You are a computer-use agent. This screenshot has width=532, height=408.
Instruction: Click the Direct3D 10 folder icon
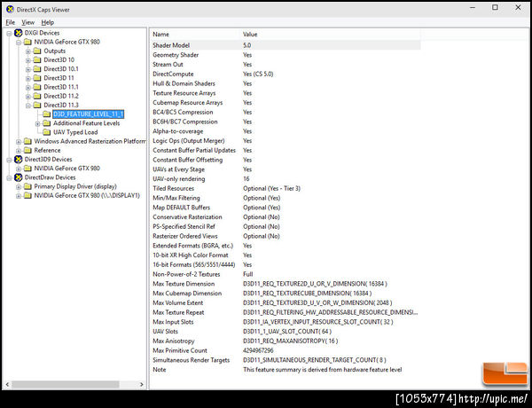point(37,59)
